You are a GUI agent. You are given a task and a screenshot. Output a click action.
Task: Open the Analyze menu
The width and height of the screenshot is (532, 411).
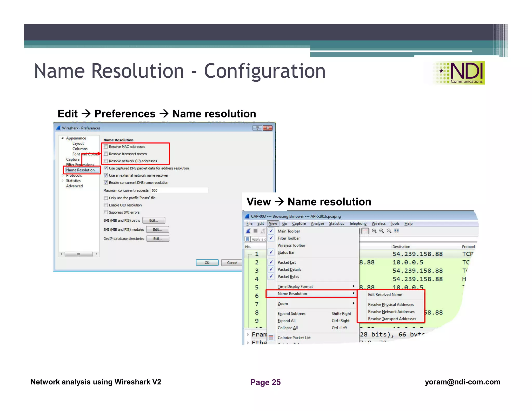pos(317,223)
